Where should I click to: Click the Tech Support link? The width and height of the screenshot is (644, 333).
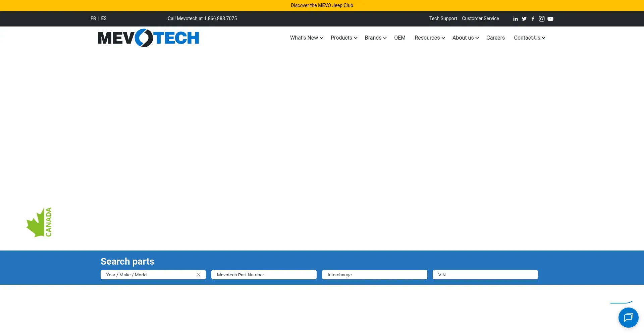443,18
